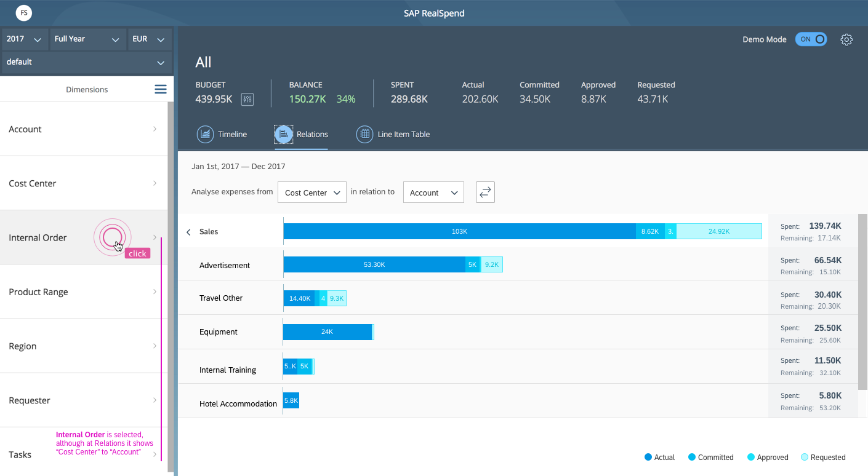Click the Travel Other row label
The image size is (868, 476).
(221, 298)
